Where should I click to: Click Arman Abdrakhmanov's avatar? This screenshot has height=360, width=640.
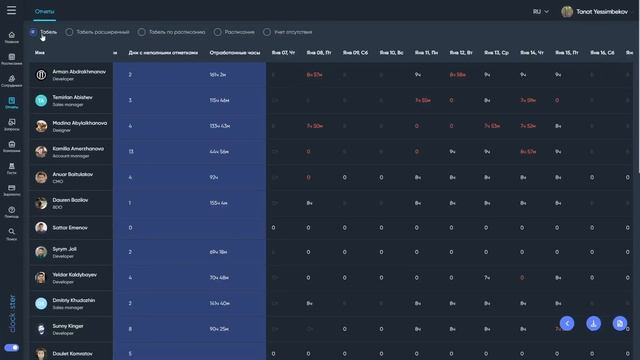pyautogui.click(x=41, y=75)
